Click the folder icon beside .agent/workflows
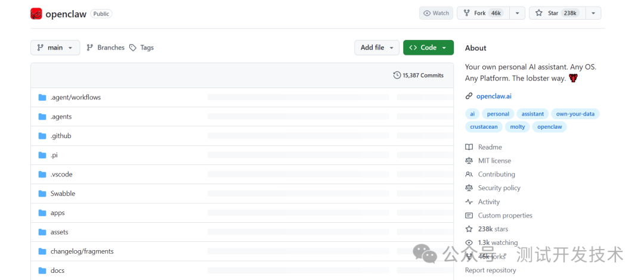Viewport: 644px width, 280px height. point(42,97)
